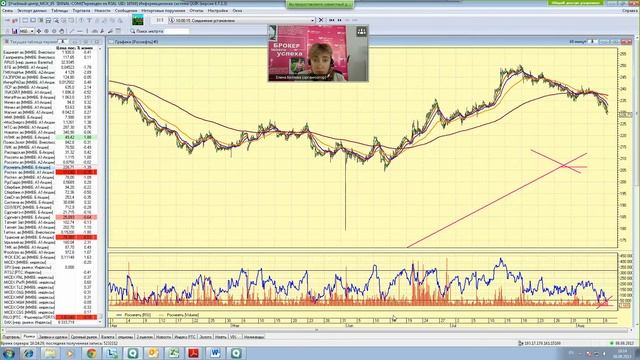Viewport: 640px width, 360px height.
Task: Click the chart builder icon in second toolbar
Action: coord(14,31)
